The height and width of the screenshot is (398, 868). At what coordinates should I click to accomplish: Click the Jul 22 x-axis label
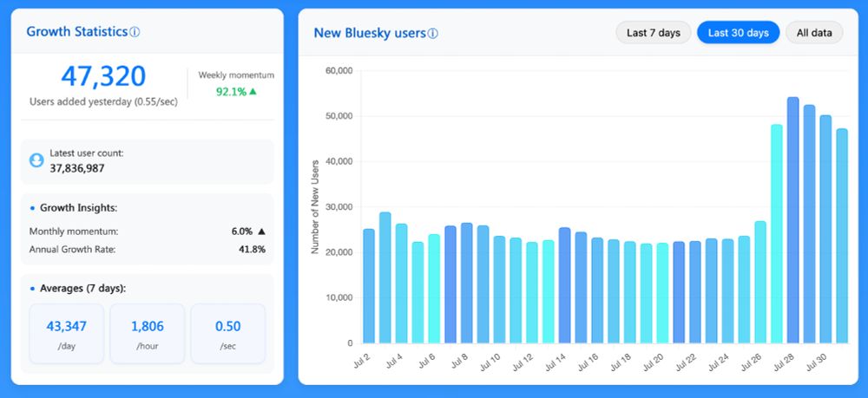pyautogui.click(x=686, y=361)
